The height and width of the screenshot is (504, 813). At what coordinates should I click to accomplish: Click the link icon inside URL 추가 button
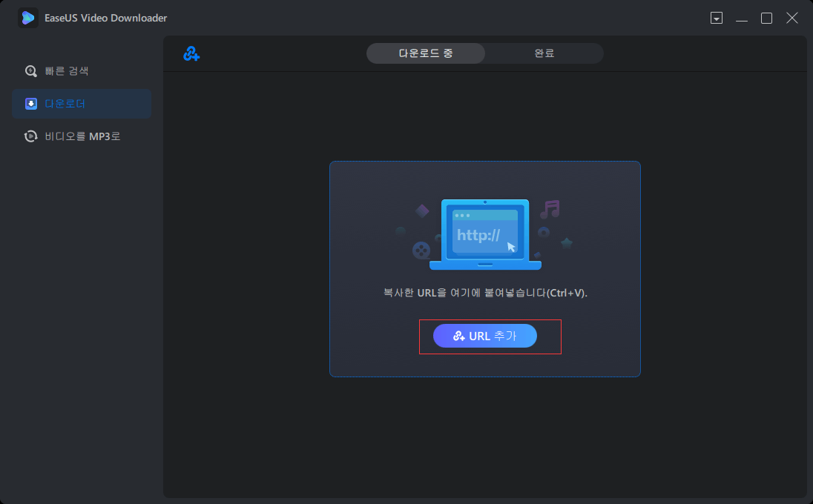[x=459, y=336]
